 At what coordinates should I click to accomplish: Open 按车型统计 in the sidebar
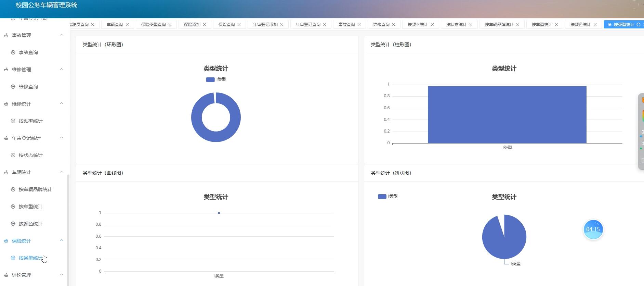pos(30,207)
